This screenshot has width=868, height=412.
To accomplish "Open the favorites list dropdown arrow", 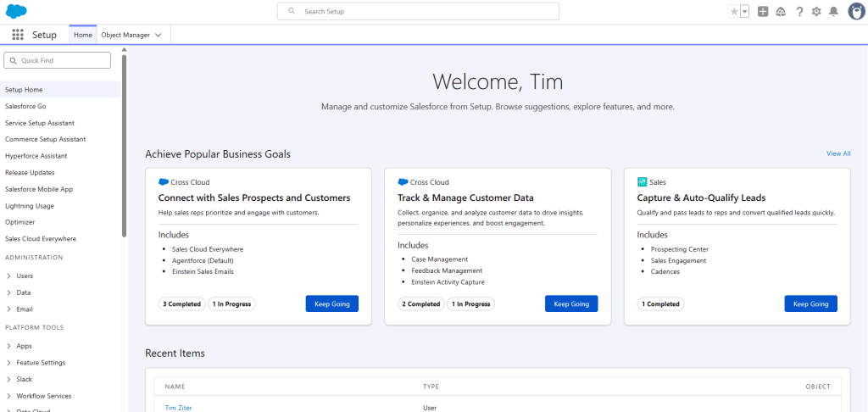I will coord(744,11).
